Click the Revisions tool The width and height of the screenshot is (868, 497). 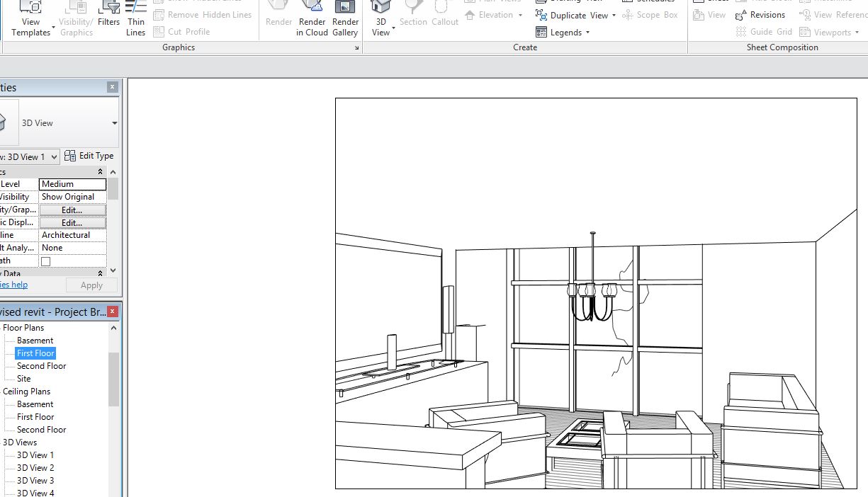[x=767, y=14]
